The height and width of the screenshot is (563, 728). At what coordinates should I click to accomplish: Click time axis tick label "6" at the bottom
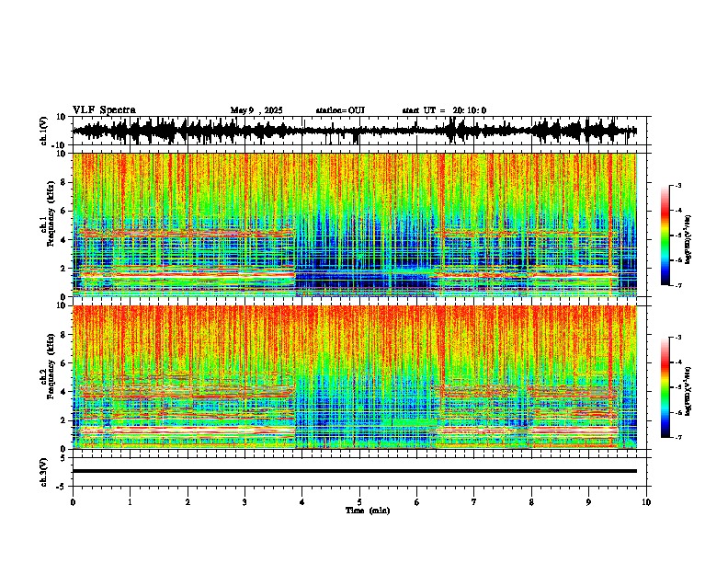point(416,502)
